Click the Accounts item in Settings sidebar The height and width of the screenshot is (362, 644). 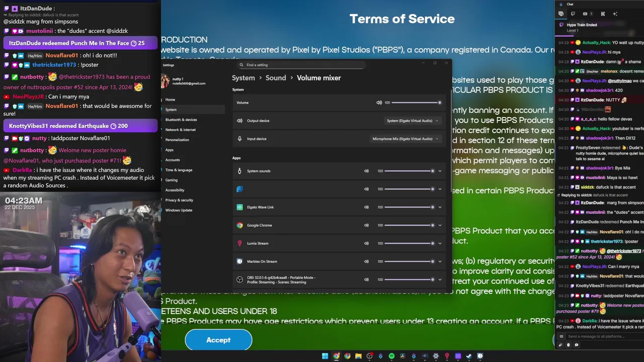(193, 160)
